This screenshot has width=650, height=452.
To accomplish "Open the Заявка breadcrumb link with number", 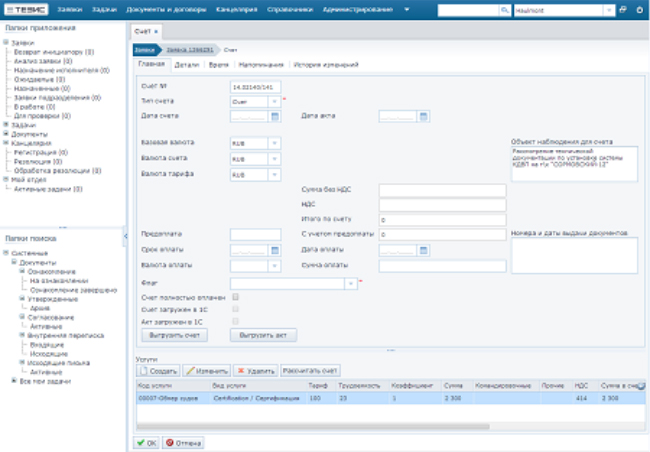I will tap(189, 50).
